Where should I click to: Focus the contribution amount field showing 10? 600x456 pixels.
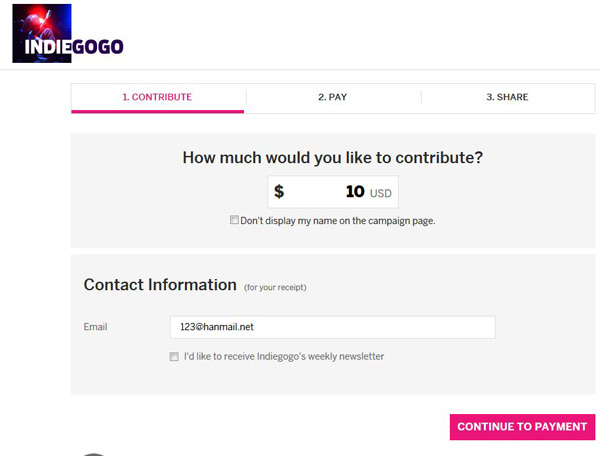[333, 192]
